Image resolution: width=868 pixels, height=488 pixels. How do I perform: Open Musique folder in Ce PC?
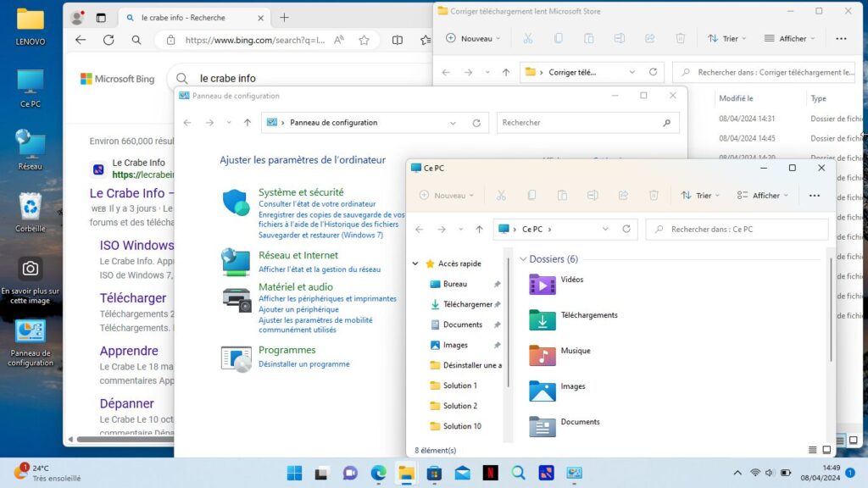pyautogui.click(x=559, y=355)
